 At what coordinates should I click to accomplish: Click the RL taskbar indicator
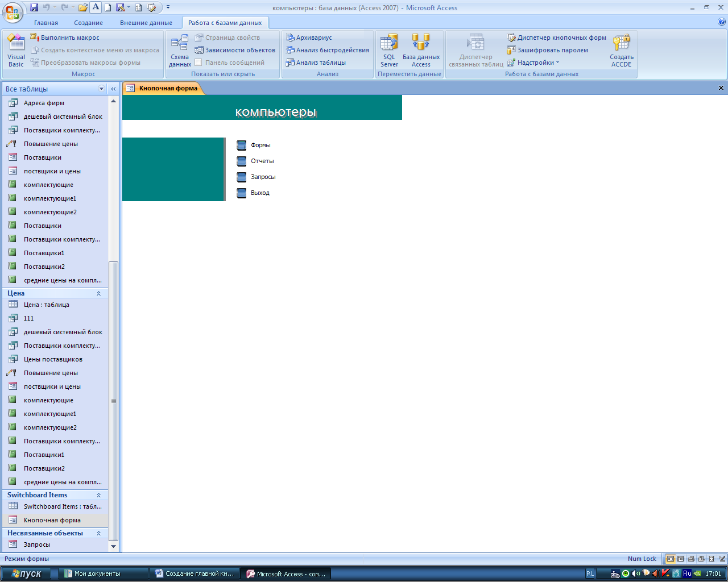590,573
